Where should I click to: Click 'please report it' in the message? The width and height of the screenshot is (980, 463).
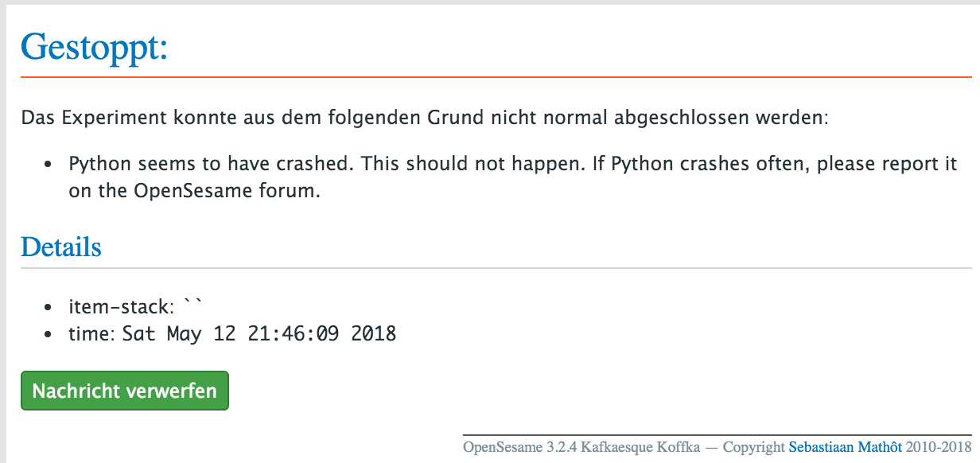click(886, 165)
